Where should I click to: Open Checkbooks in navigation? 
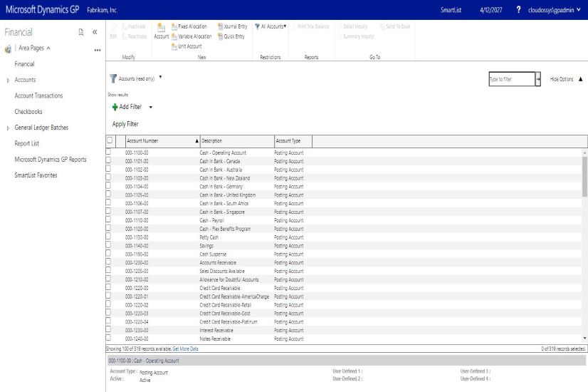click(x=28, y=112)
